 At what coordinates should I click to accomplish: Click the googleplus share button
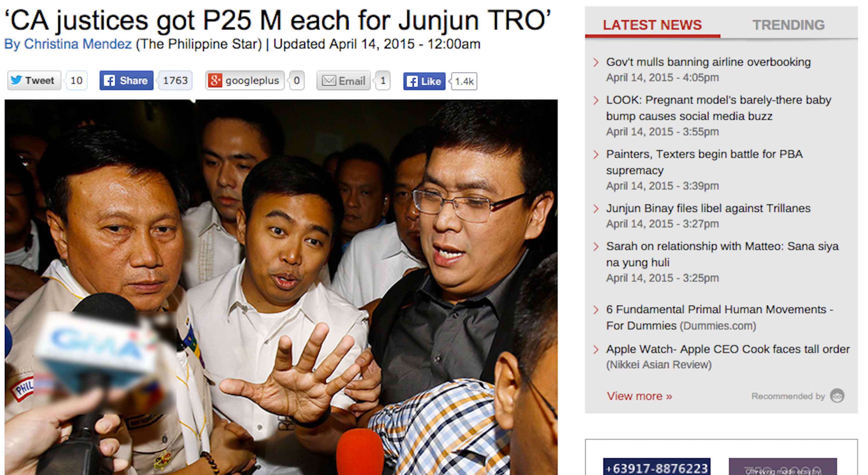(x=245, y=80)
